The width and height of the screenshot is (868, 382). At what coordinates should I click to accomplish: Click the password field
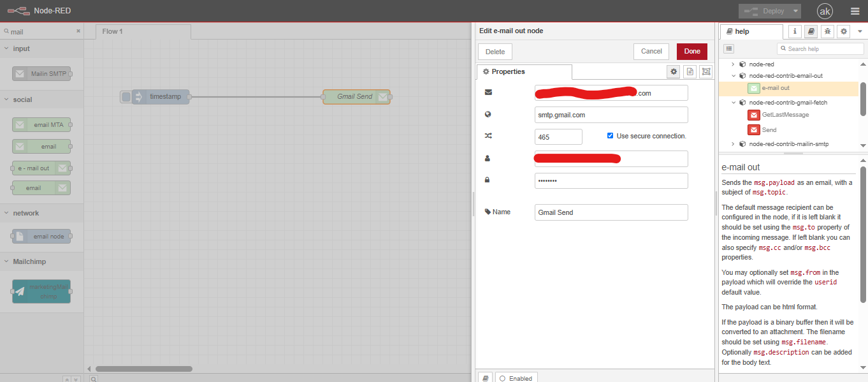611,180
